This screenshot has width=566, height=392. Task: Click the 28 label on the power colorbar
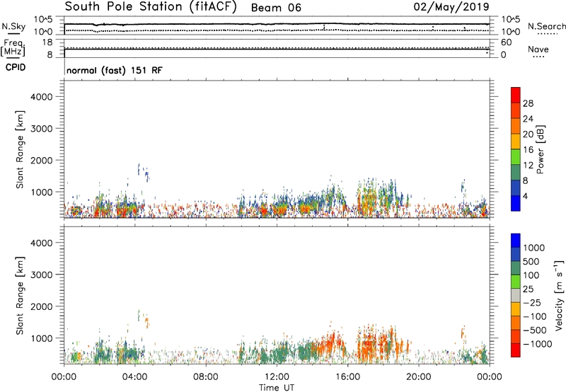click(528, 103)
